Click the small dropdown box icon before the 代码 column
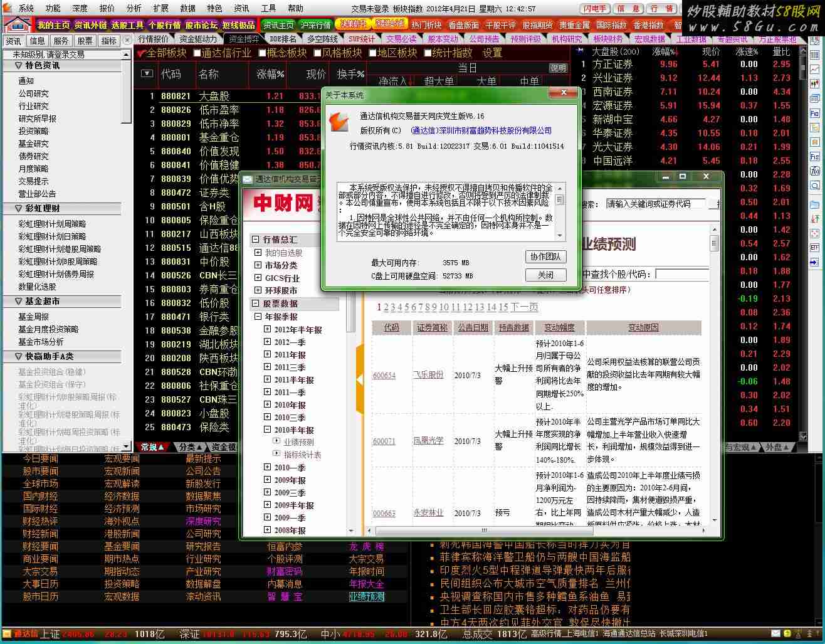The image size is (825, 644). click(147, 73)
